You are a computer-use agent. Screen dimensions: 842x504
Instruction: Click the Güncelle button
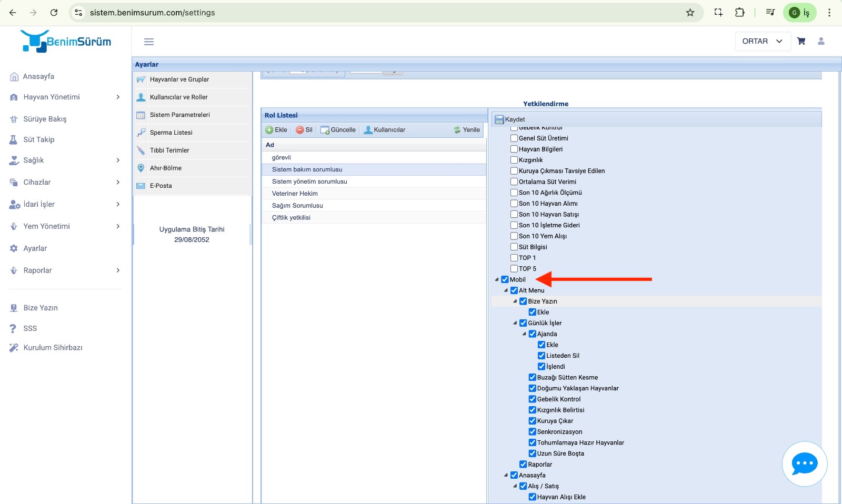tap(338, 130)
